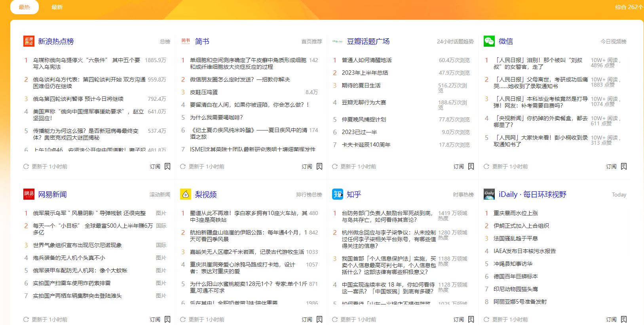Open the iDaily logo icon
Viewport: 644px width, 325px height.
(489, 194)
